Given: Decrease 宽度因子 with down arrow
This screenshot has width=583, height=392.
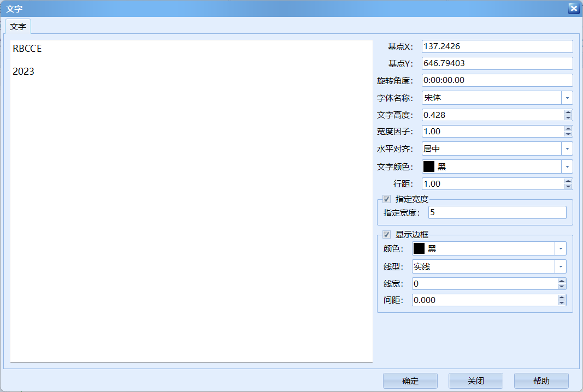Looking at the screenshot, I should point(568,134).
